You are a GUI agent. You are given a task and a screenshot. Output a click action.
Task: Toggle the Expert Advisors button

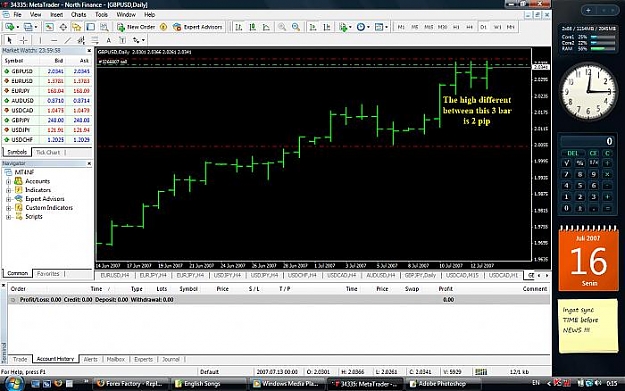(198, 27)
